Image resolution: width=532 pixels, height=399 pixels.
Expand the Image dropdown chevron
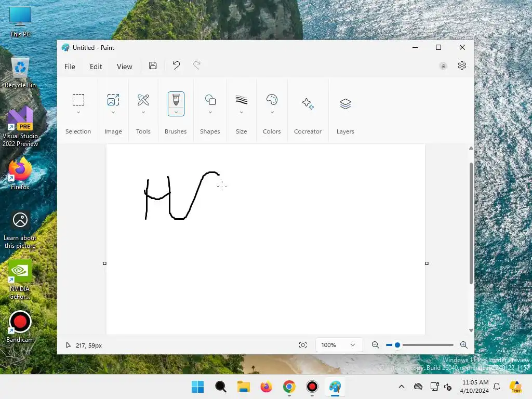[113, 112]
